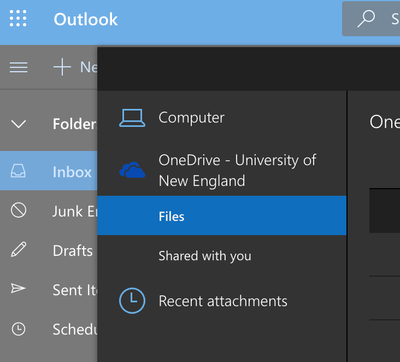This screenshot has height=362, width=400.
Task: Click the Outlook title link
Action: click(x=86, y=19)
